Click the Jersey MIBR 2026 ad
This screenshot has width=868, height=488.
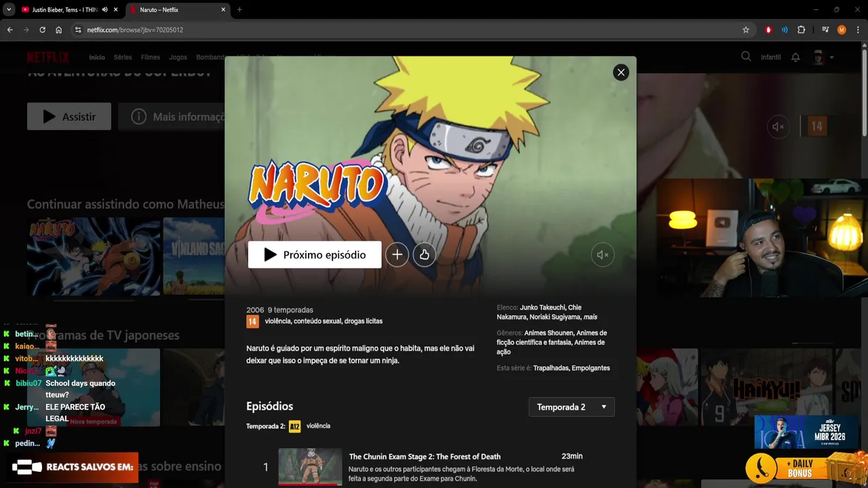click(x=806, y=432)
